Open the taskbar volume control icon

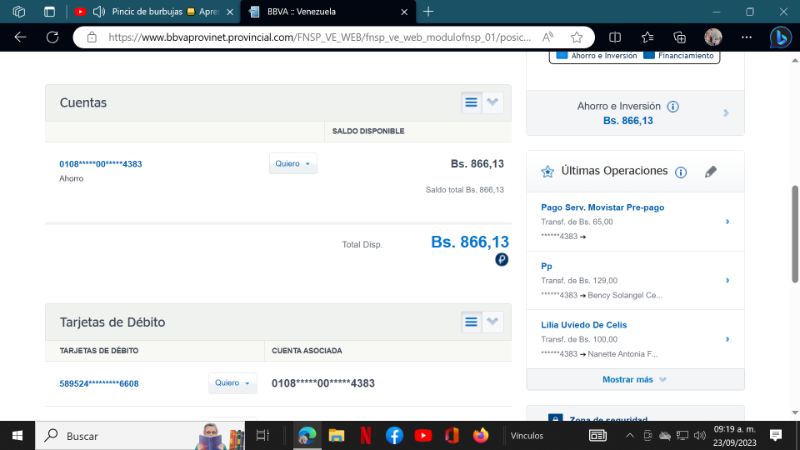coord(699,436)
